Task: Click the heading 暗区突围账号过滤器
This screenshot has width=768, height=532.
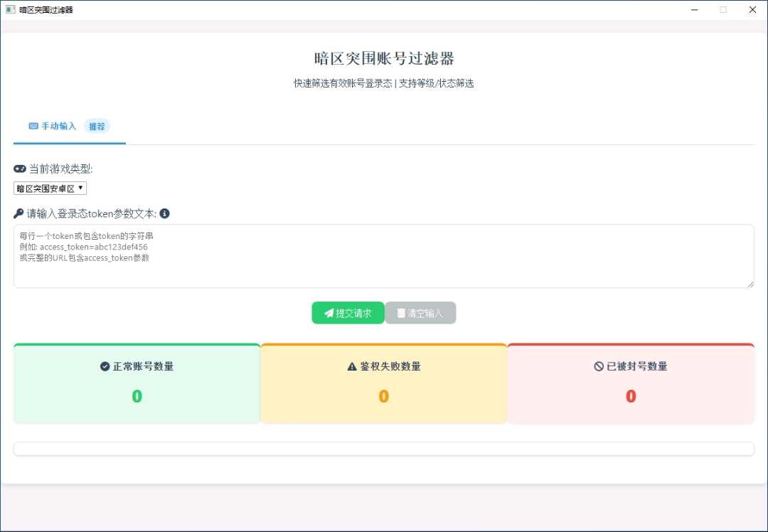Action: pos(384,59)
